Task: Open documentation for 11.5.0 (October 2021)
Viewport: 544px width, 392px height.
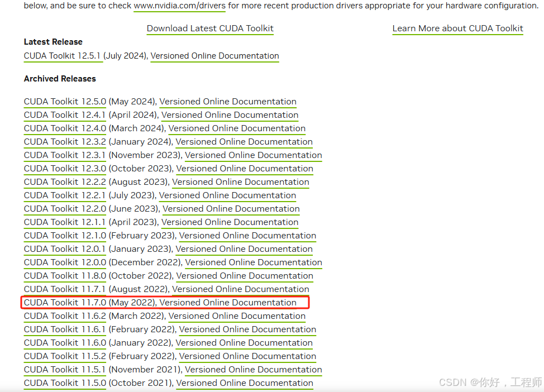Action: 245,383
